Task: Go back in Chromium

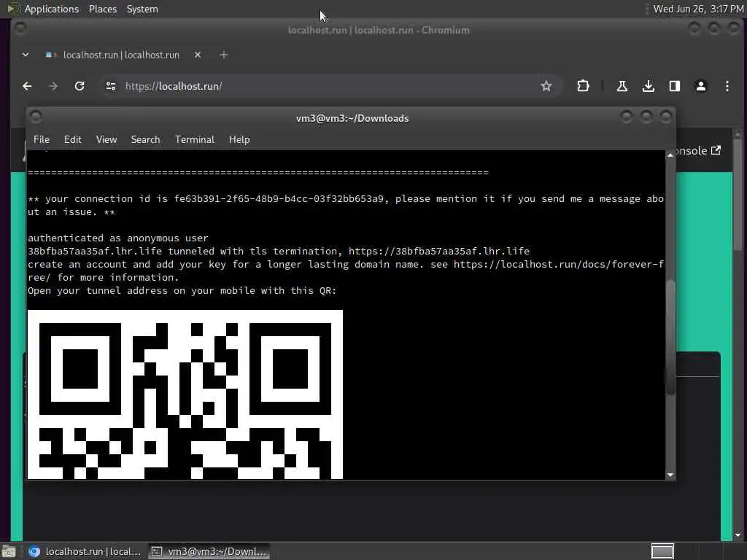Action: click(27, 86)
